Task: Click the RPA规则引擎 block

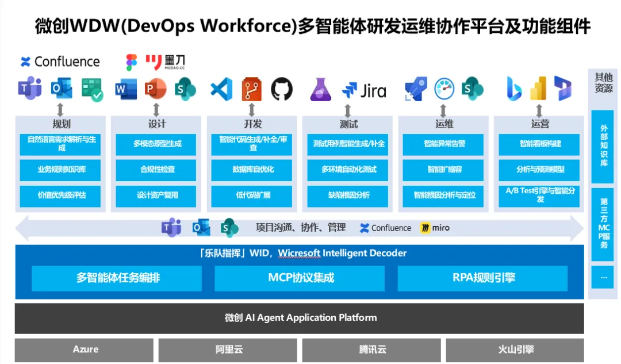Action: (x=483, y=278)
